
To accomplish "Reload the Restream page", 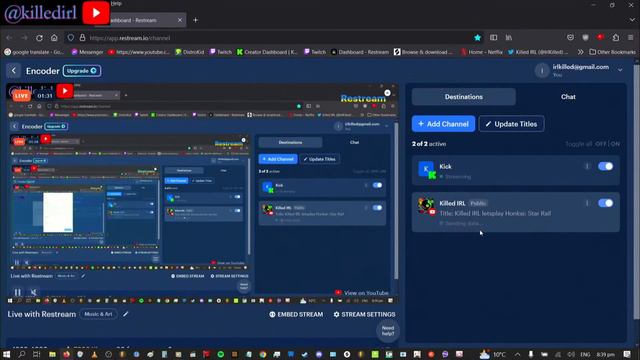I will [x=39, y=38].
